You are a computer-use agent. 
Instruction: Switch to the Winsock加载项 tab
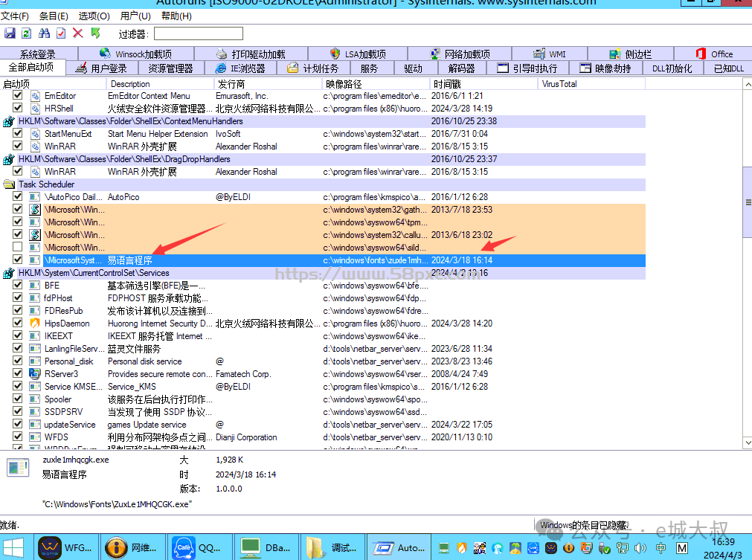tap(136, 54)
